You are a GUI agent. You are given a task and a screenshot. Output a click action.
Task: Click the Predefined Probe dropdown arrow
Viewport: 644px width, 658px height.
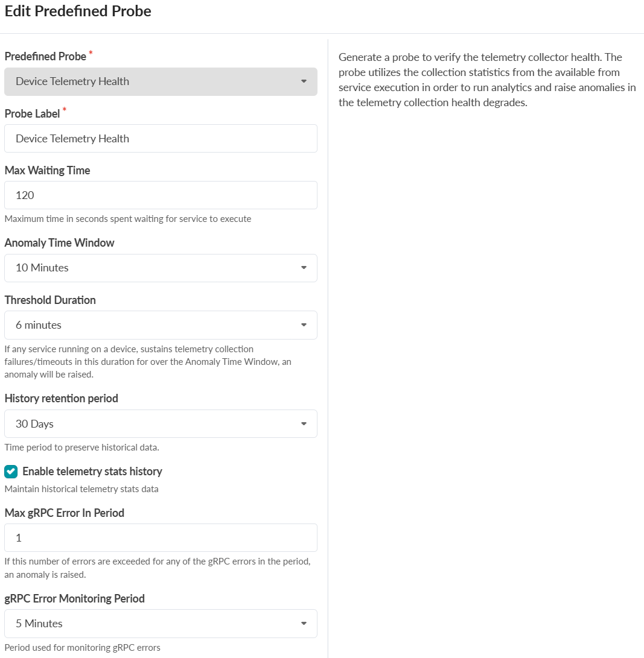(304, 81)
